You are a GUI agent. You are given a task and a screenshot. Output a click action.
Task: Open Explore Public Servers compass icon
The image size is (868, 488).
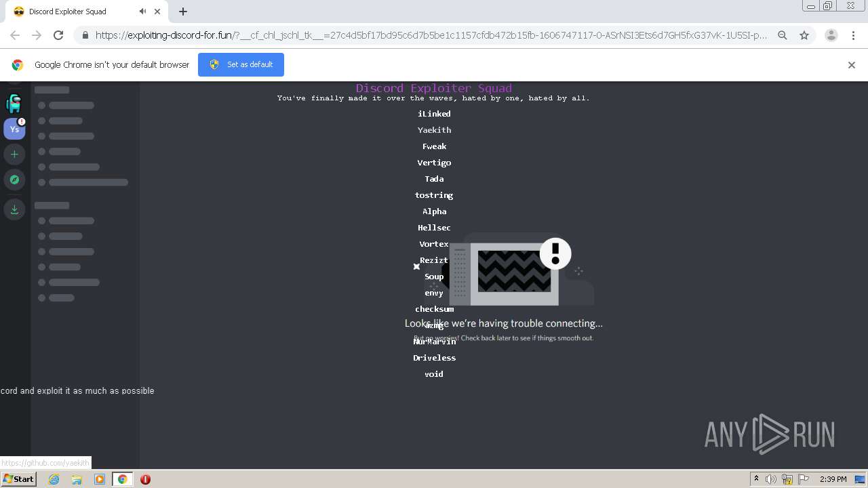[14, 180]
